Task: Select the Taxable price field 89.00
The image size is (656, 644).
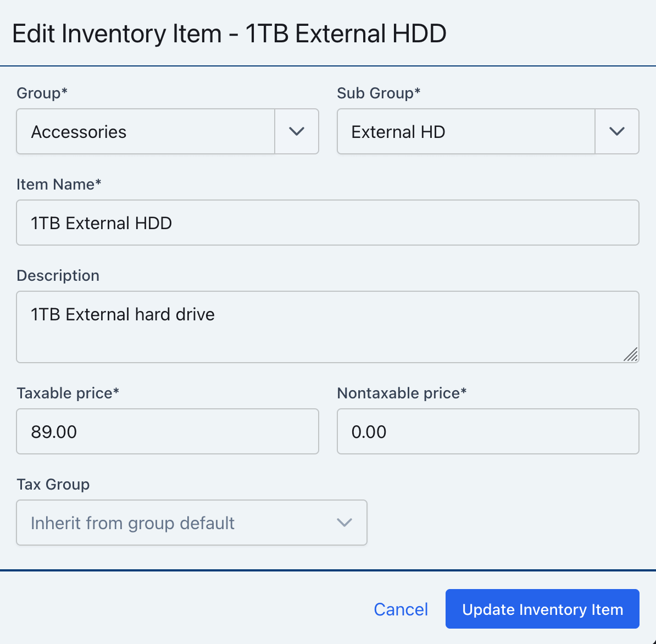Action: coord(168,431)
